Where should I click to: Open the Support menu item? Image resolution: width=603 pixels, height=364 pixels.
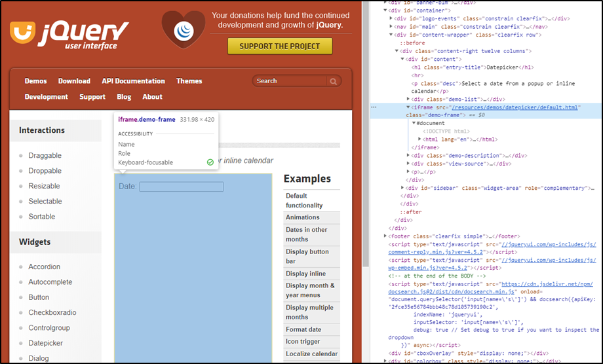point(92,97)
